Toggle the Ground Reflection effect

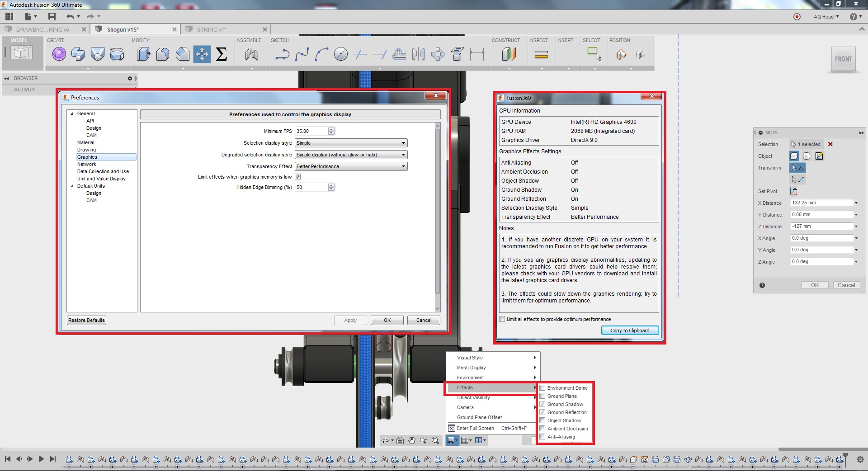pyautogui.click(x=542, y=412)
